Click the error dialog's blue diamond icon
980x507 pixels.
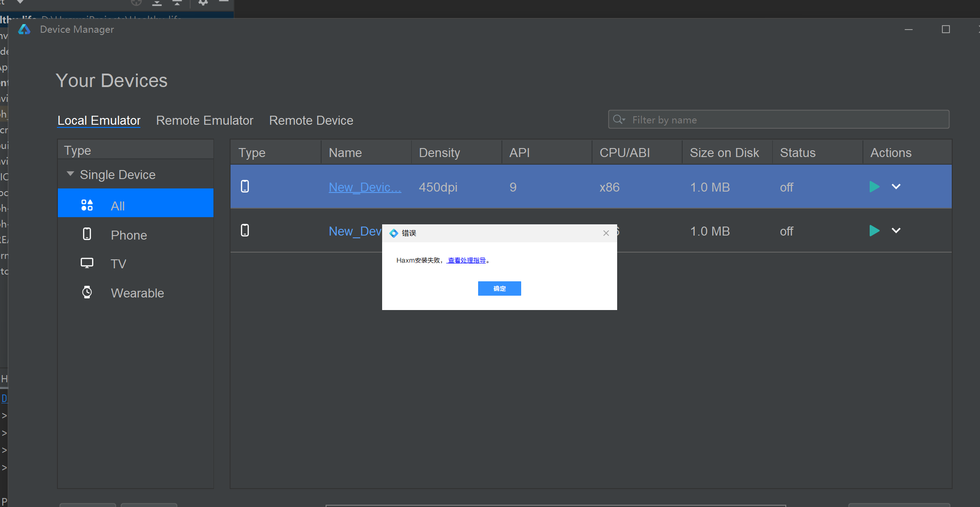pyautogui.click(x=394, y=233)
